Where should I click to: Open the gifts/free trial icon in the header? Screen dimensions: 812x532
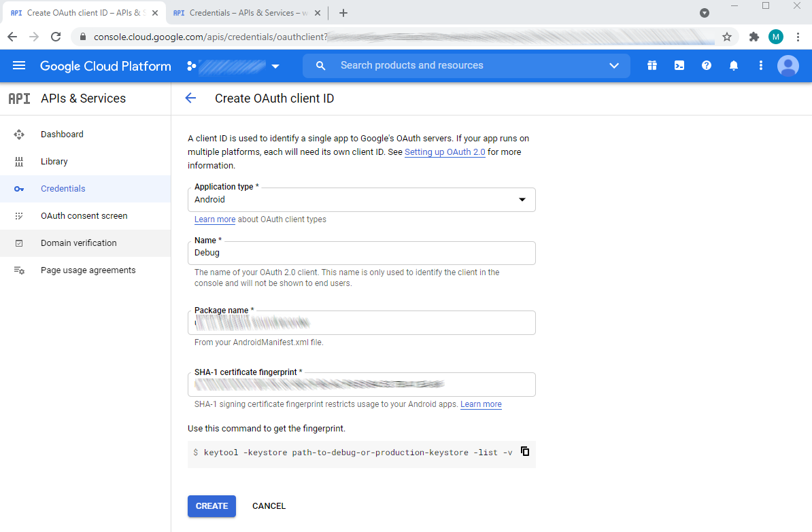[x=652, y=65]
